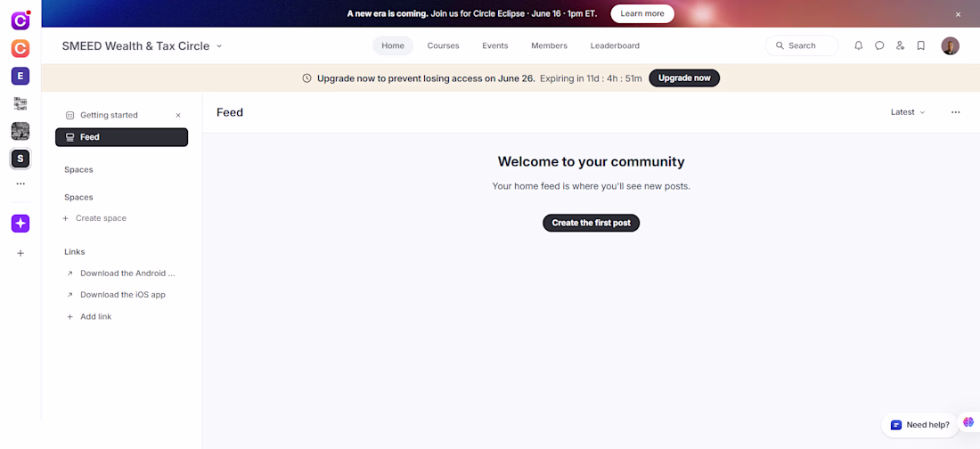This screenshot has width=980, height=449.
Task: Select the active S community icon
Action: point(20,159)
